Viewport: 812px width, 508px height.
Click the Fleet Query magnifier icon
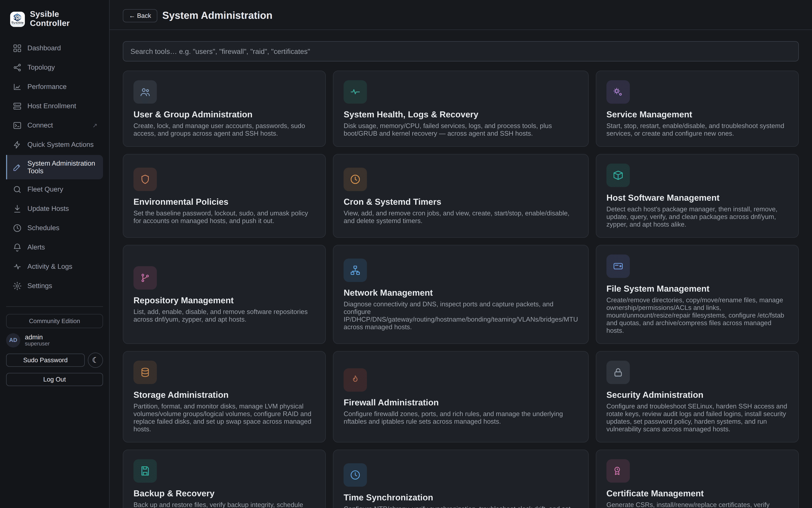point(17,189)
